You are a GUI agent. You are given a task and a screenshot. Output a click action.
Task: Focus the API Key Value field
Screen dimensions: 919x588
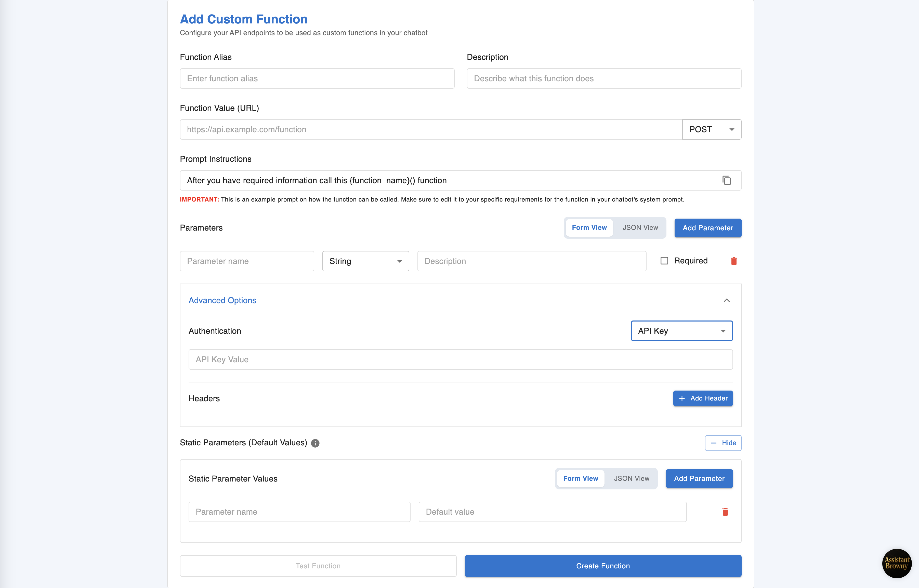[460, 359]
